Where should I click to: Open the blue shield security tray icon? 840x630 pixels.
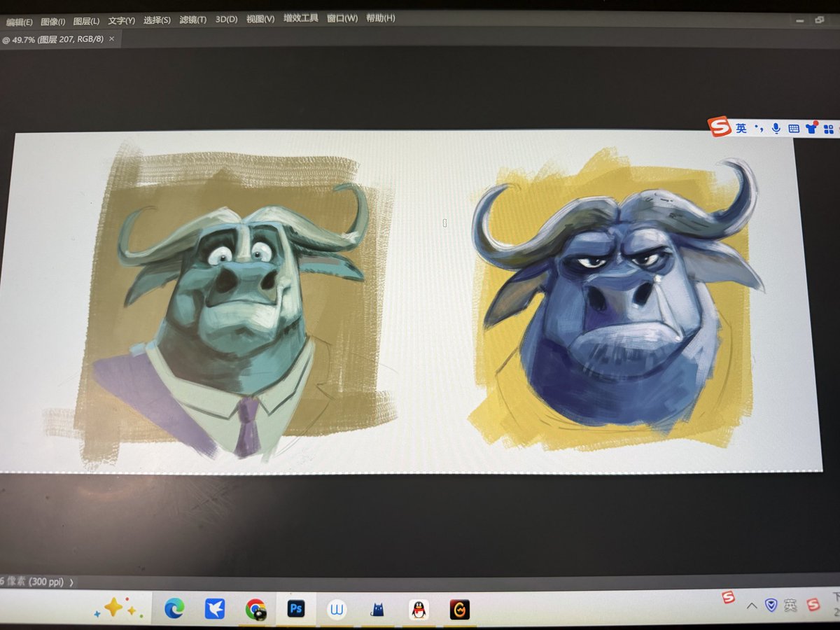pyautogui.click(x=771, y=605)
